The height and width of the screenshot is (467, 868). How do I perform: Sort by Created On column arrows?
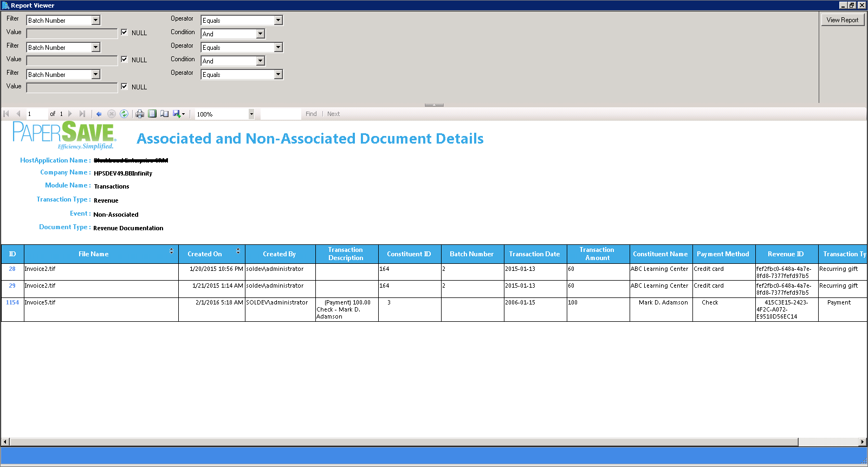point(238,251)
